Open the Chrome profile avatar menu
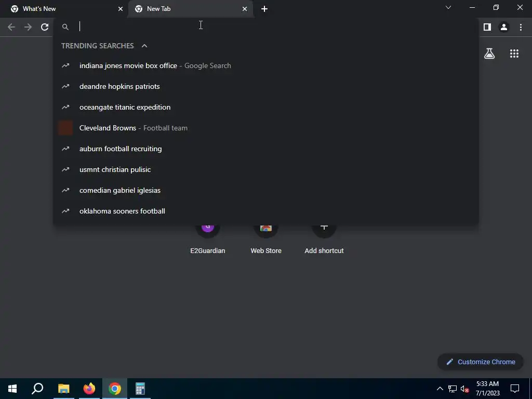 (504, 27)
